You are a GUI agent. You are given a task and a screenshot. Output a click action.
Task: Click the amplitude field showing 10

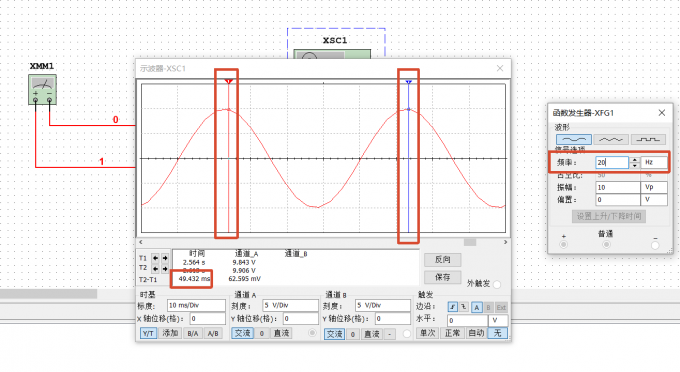click(618, 187)
